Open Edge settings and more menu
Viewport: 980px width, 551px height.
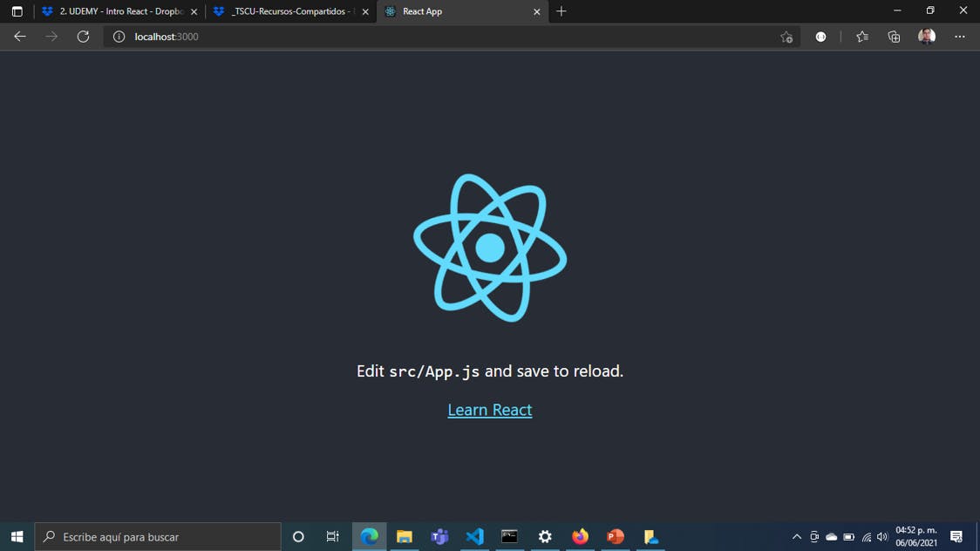click(960, 37)
